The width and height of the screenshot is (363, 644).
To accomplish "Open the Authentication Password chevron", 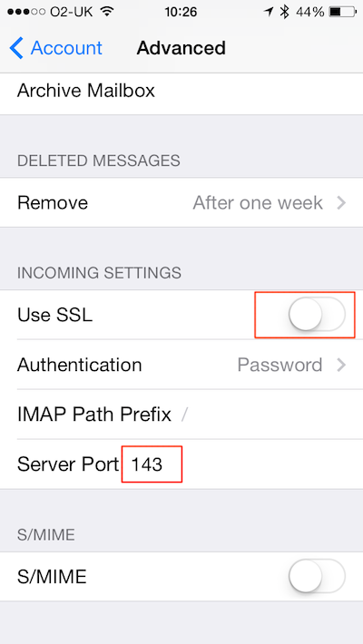I will click(341, 365).
